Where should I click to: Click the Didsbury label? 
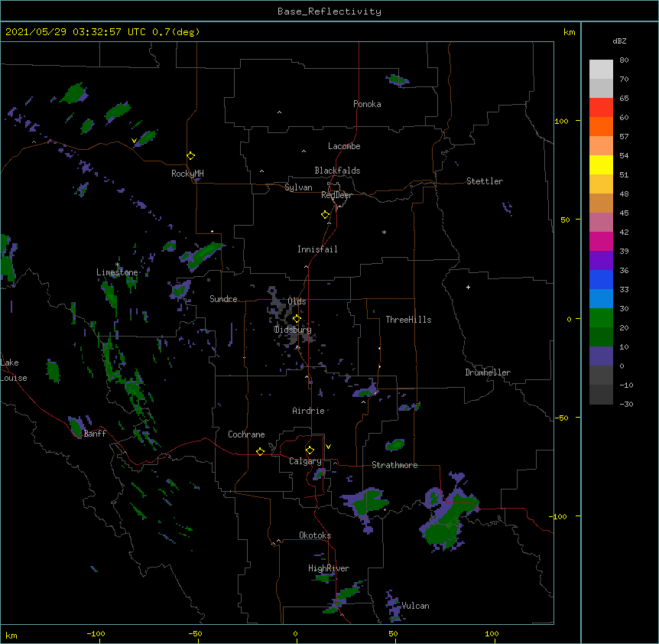tap(293, 330)
